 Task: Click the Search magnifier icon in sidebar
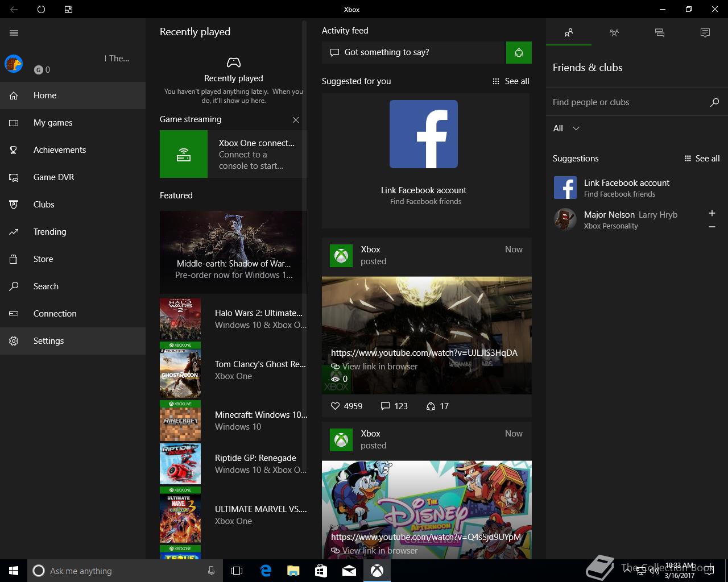click(x=14, y=286)
